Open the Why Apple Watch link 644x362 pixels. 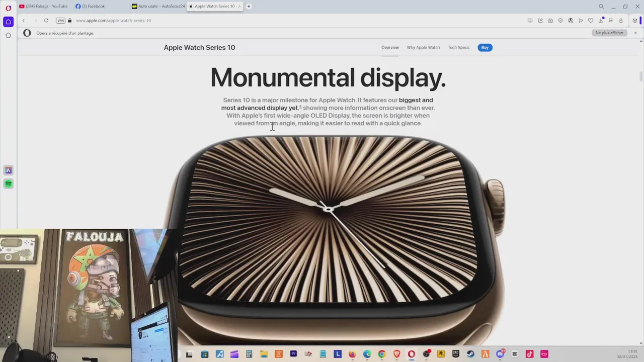pyautogui.click(x=423, y=47)
